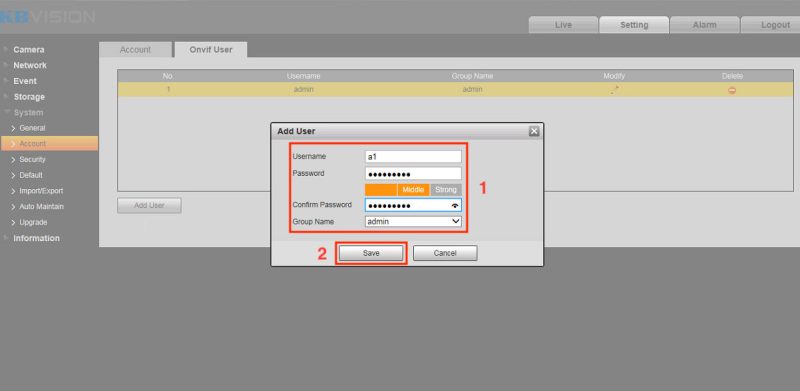Viewport: 800px width, 391px height.
Task: Open the Live view tab
Action: pyautogui.click(x=563, y=25)
